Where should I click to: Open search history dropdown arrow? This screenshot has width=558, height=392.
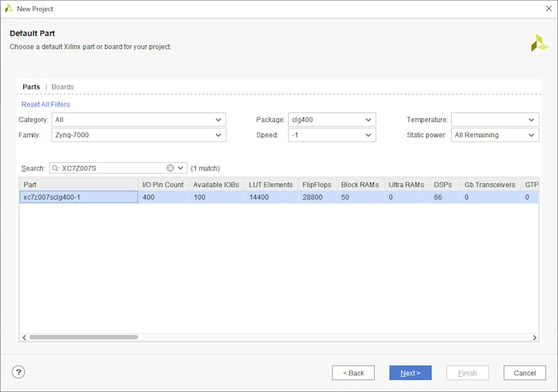point(181,168)
